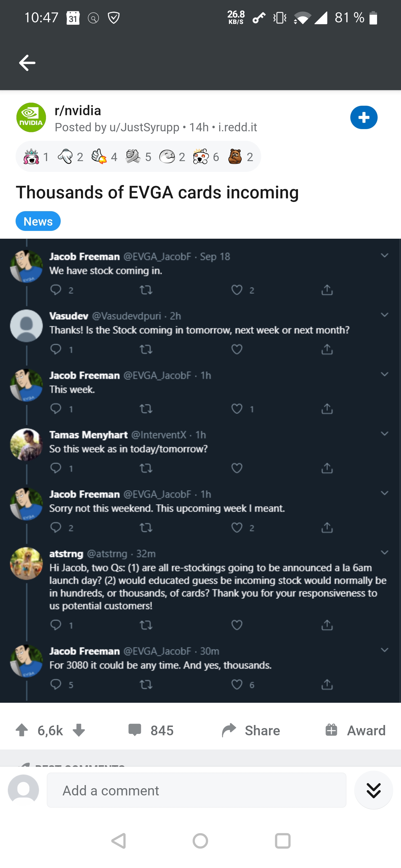Open the r/nvidia subreddit avatar

click(x=31, y=118)
